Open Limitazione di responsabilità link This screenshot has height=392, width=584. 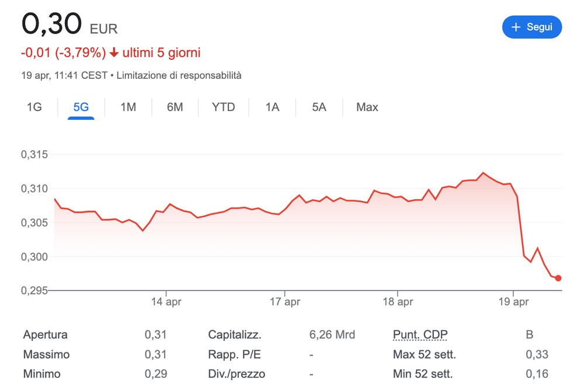click(179, 75)
